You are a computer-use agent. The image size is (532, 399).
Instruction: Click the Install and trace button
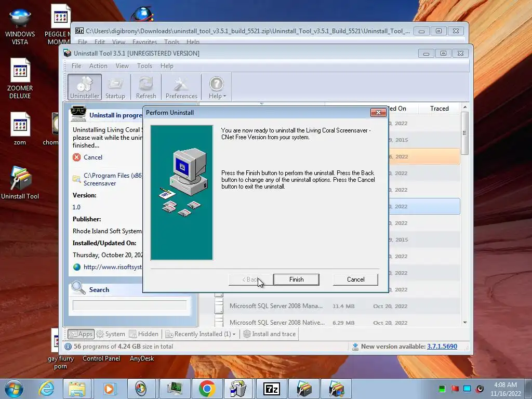(x=270, y=334)
